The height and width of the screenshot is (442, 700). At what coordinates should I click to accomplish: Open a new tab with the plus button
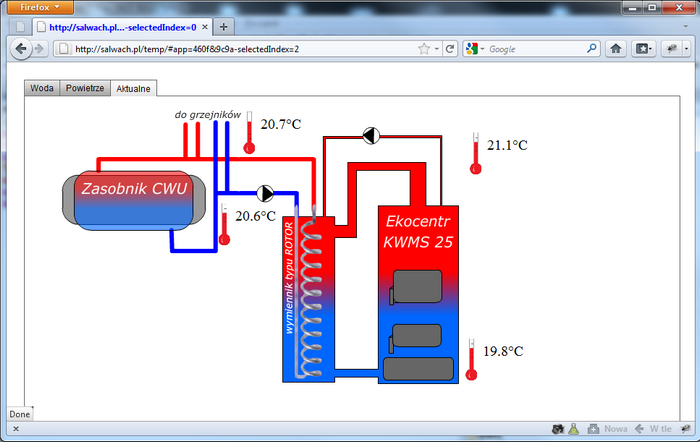pos(224,27)
